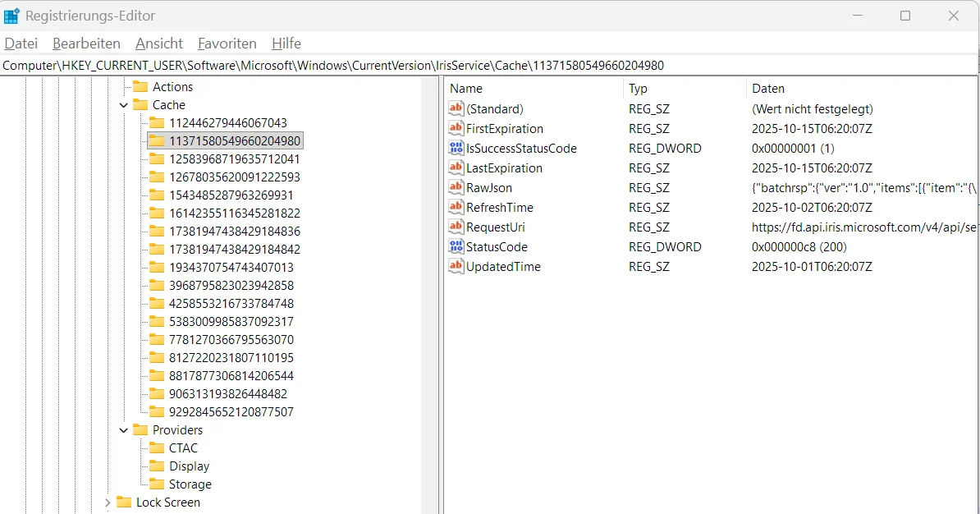The width and height of the screenshot is (980, 514).
Task: Click folder icon of key 12678035620091222593
Action: (x=157, y=177)
